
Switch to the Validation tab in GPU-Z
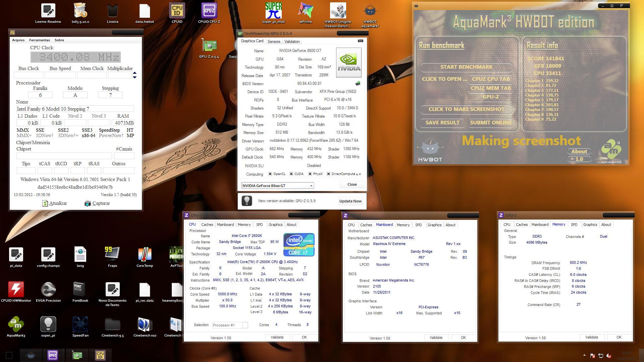pyautogui.click(x=292, y=42)
